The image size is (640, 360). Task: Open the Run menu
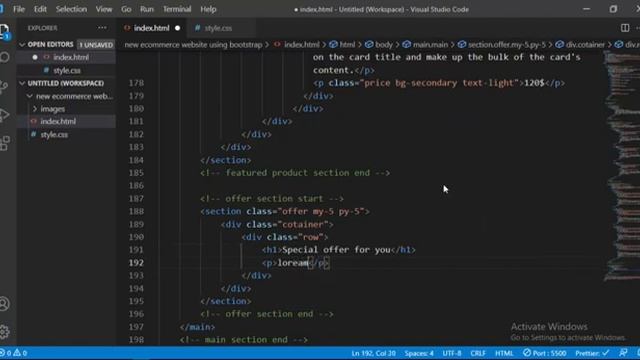(147, 9)
